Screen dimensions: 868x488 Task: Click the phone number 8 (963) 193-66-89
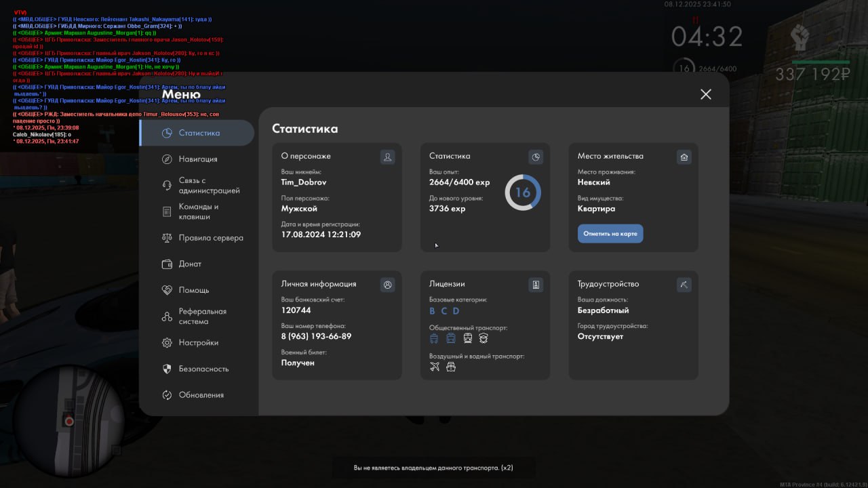[317, 336]
